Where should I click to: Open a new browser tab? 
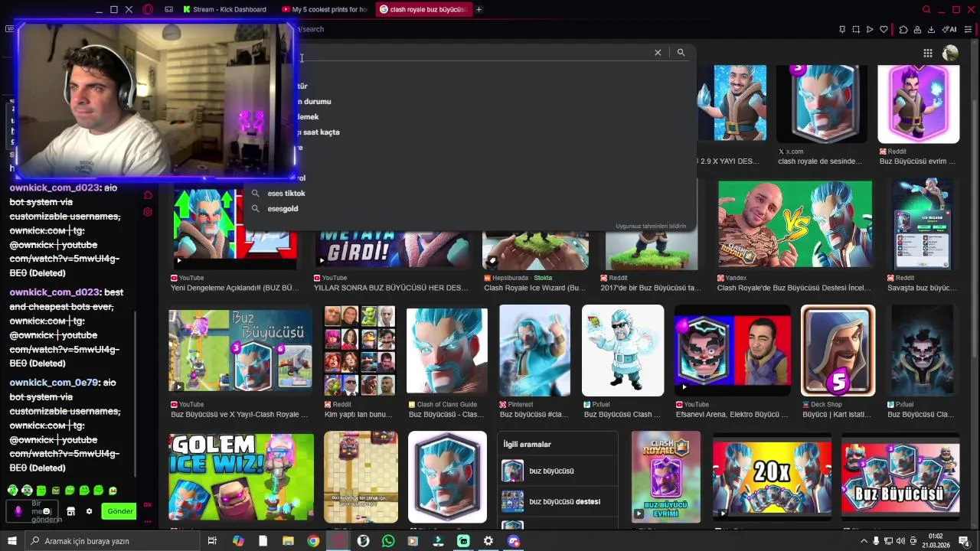479,9
